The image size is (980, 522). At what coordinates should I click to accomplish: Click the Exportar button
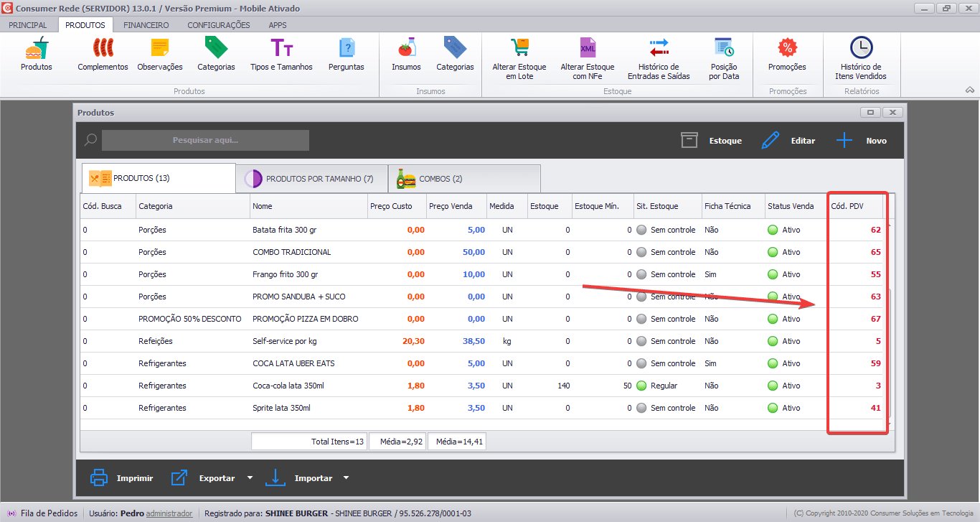coord(203,478)
